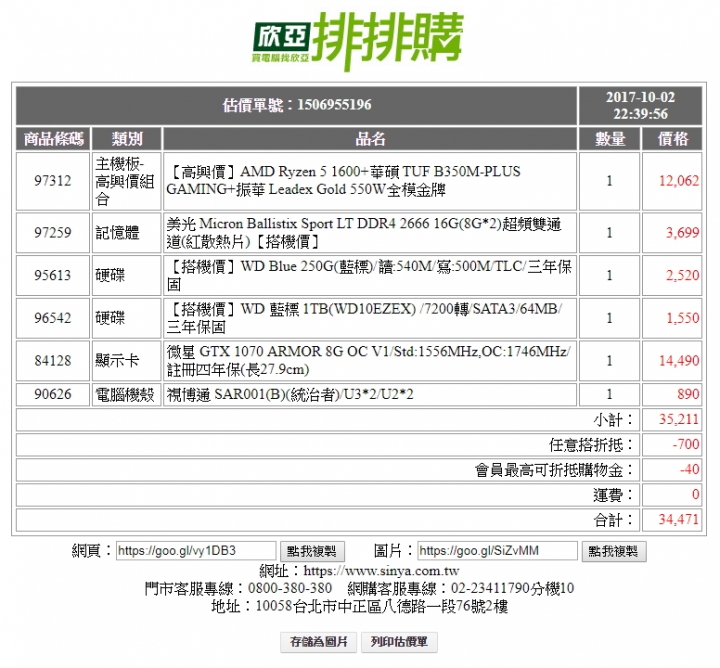Click the 地址 10058台北市中正區 address line
720x668 pixels.
tap(360, 606)
